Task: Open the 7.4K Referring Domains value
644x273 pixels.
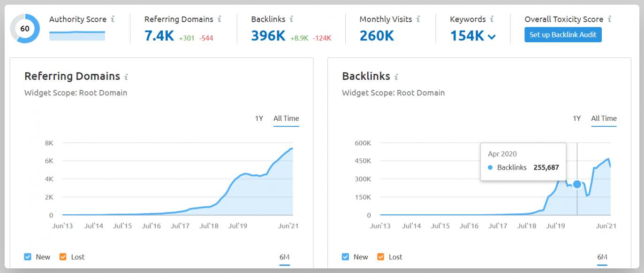Action: click(159, 36)
